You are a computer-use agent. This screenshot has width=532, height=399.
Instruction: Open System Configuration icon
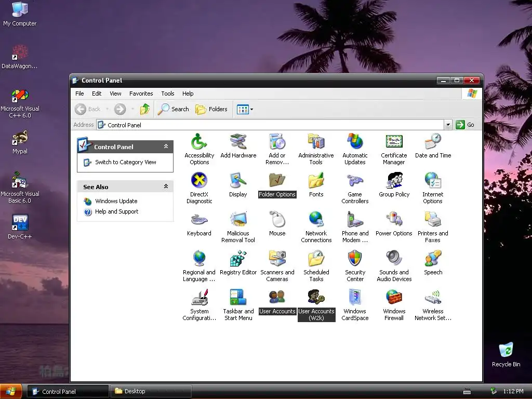pyautogui.click(x=199, y=305)
